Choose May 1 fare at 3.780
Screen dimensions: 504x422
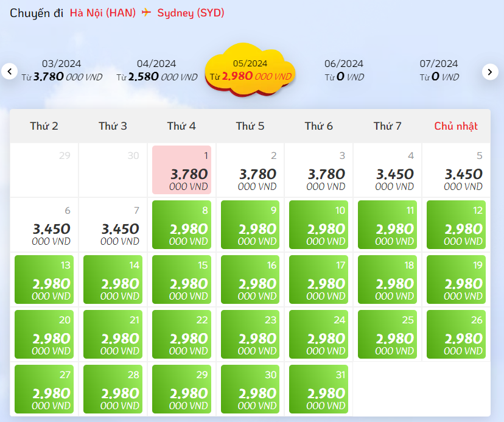pos(181,170)
